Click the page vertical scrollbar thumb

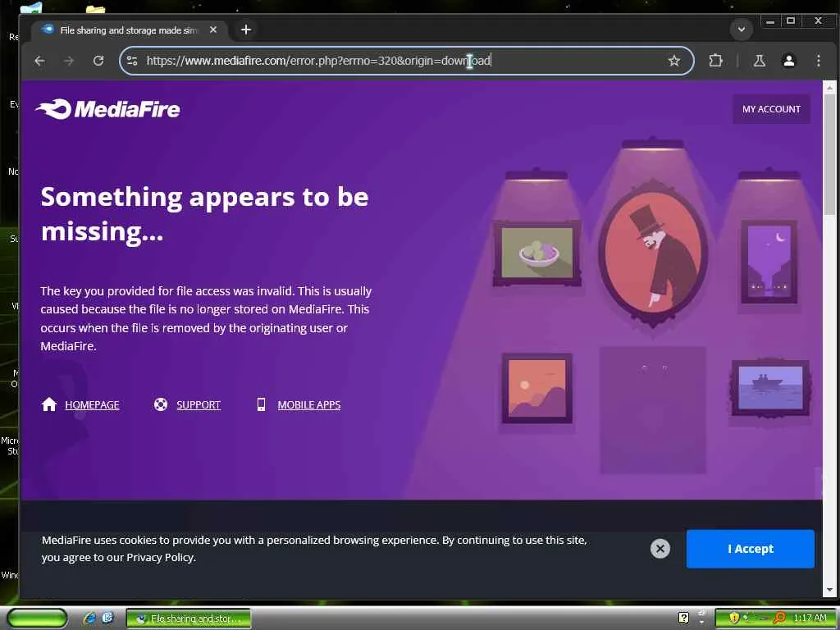tap(829, 155)
